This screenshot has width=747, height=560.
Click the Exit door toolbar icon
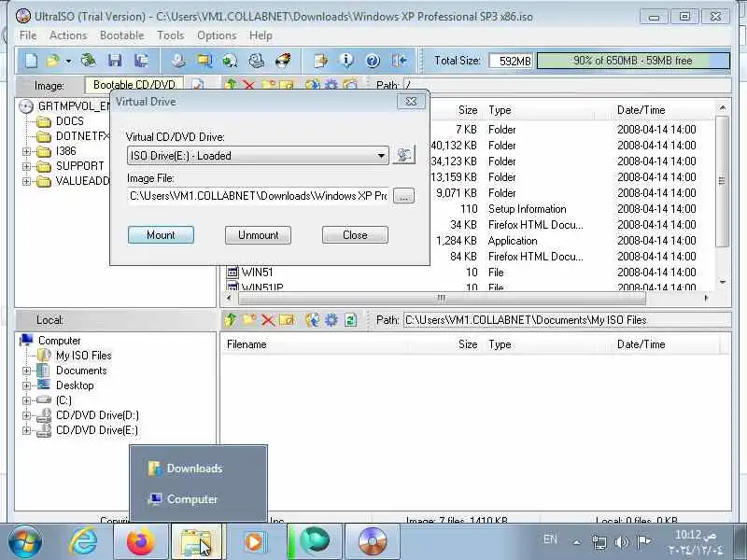[x=399, y=61]
